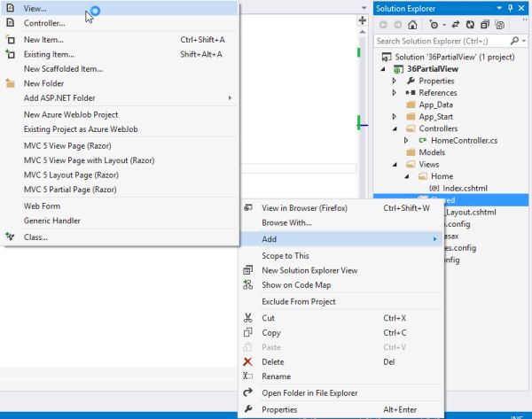Click the Pending Changes Filter clock icon
The image size is (532, 419).
[x=434, y=25]
